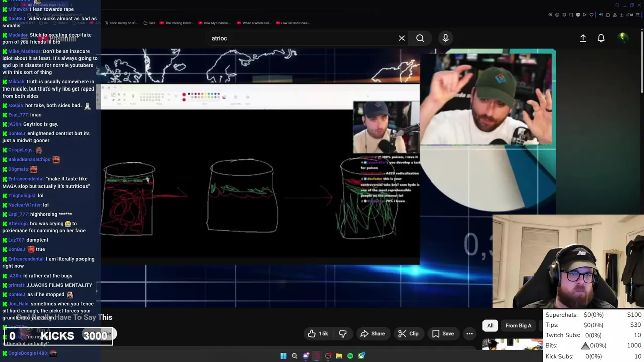Select the 'All' filter chip
This screenshot has width=644, height=362.
pyautogui.click(x=490, y=326)
